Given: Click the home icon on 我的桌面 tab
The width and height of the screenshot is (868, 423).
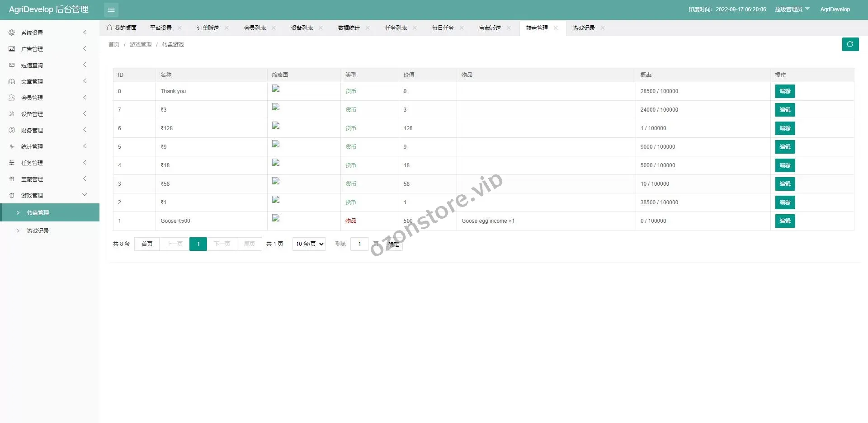Looking at the screenshot, I should point(109,28).
